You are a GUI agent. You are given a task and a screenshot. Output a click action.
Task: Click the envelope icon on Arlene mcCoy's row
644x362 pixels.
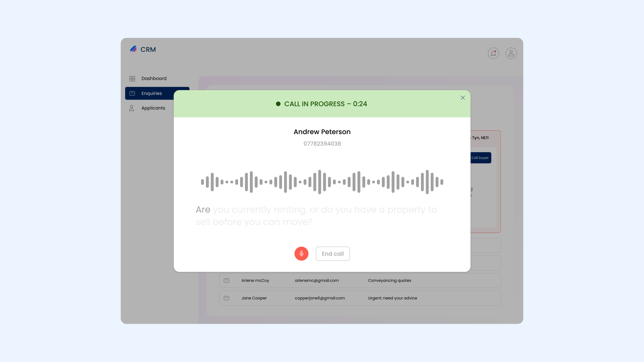coord(226,281)
